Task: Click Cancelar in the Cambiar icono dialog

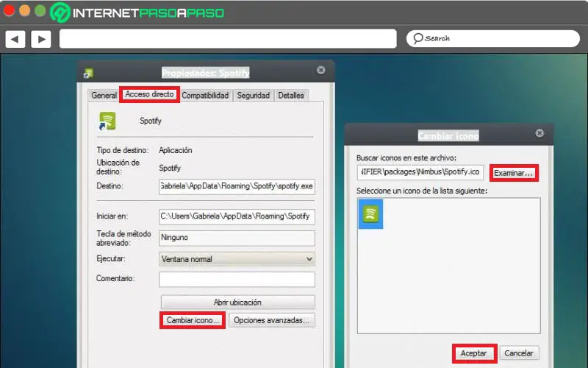Action: tap(519, 353)
